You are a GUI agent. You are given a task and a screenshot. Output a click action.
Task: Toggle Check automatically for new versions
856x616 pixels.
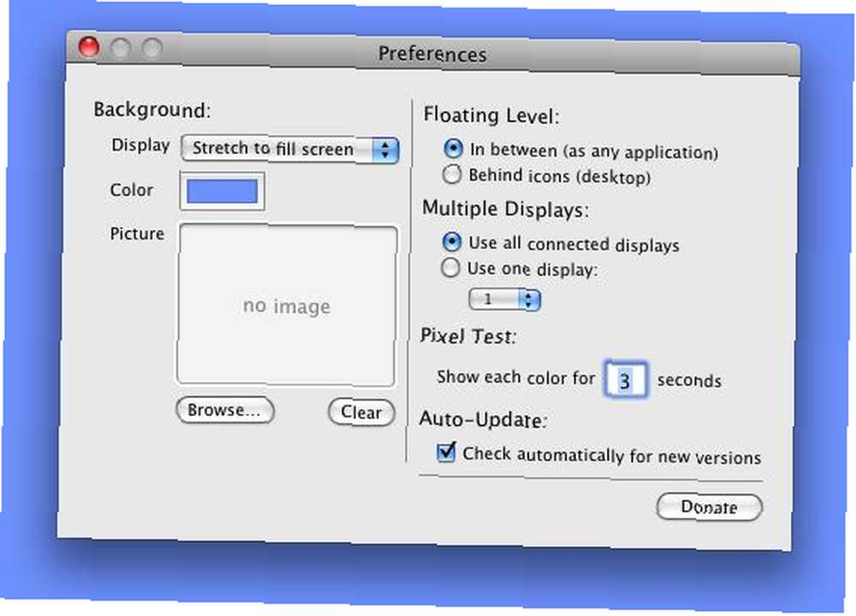click(445, 453)
